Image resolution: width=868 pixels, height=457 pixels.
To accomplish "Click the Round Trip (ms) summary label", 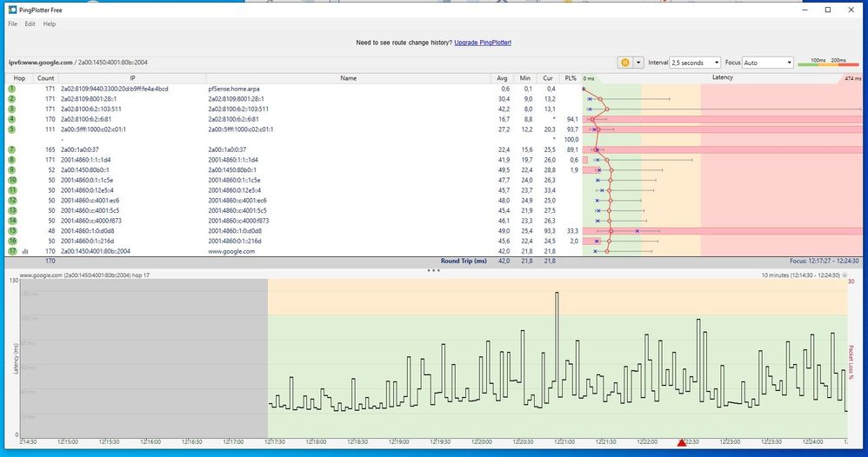I will point(464,261).
